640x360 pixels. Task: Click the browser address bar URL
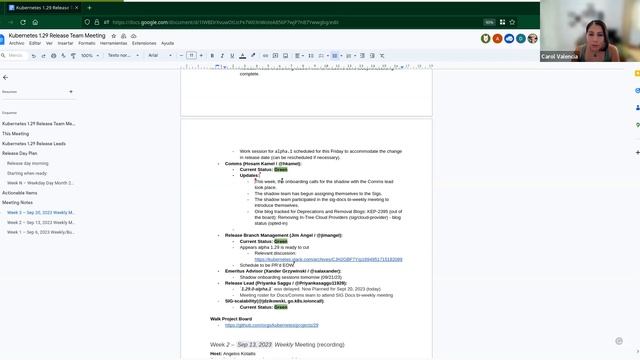[x=225, y=22]
